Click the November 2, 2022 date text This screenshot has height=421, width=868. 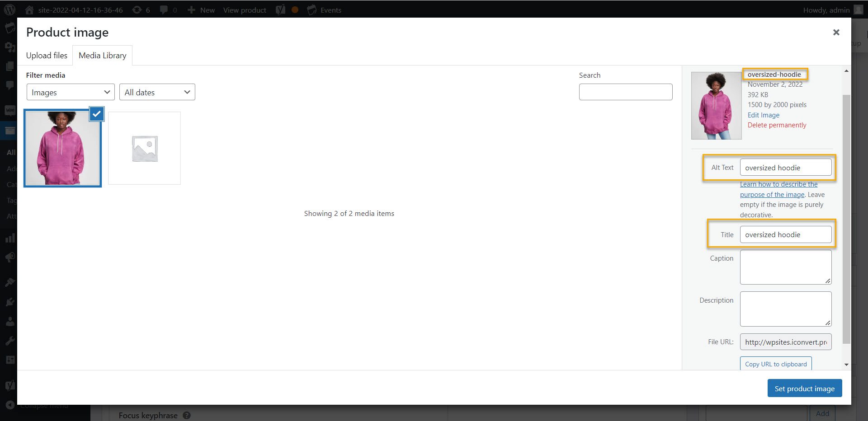775,84
